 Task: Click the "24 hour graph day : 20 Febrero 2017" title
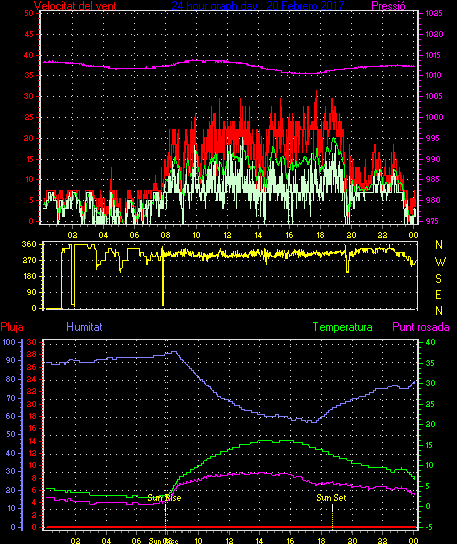(257, 6)
